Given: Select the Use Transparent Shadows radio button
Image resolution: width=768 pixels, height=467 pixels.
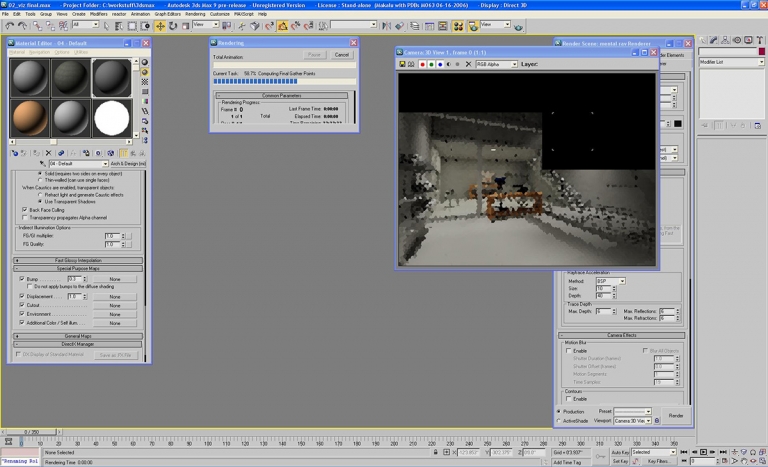Looking at the screenshot, I should pos(38,201).
